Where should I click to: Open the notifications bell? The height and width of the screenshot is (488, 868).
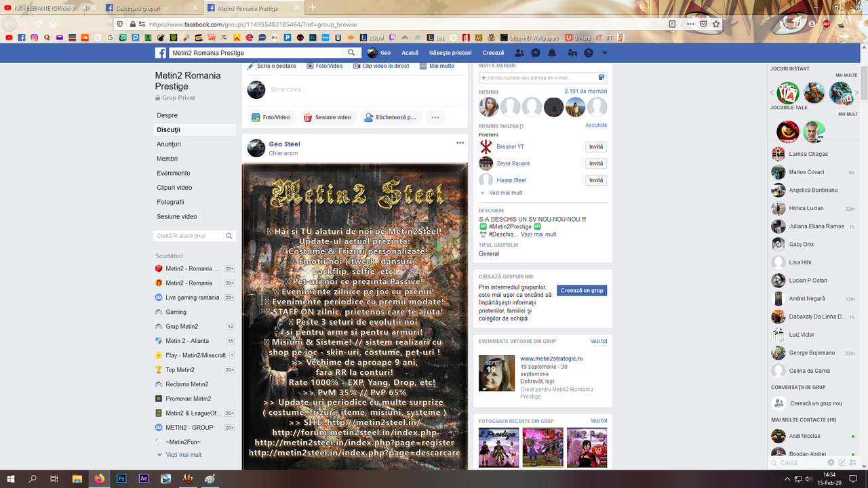552,53
